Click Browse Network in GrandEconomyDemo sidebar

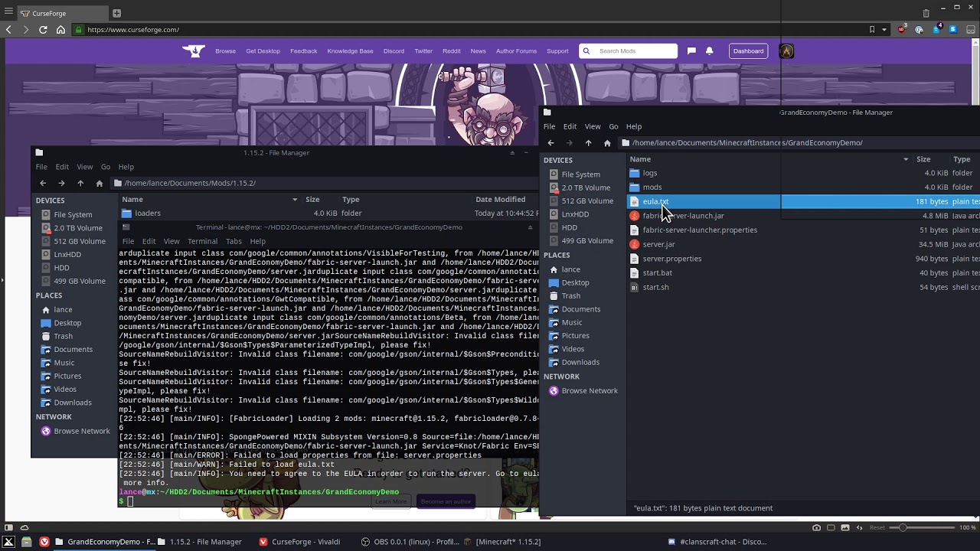point(590,391)
